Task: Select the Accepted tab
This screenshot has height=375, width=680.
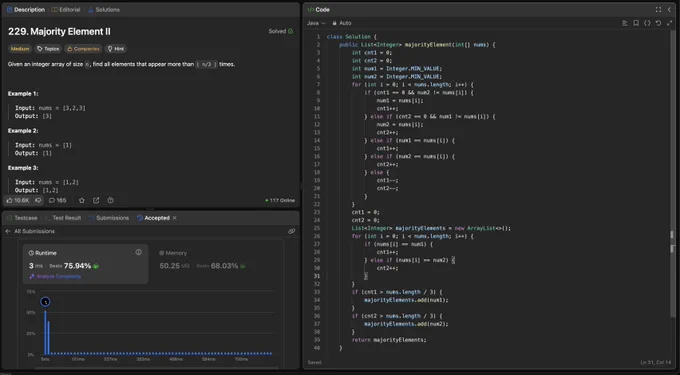Action: click(x=153, y=218)
